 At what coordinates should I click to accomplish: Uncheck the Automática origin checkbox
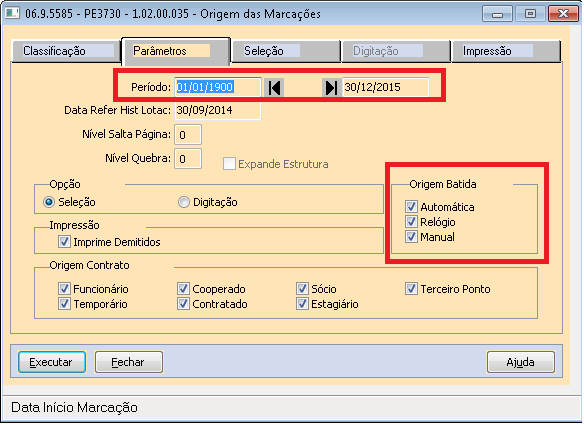pyautogui.click(x=411, y=207)
